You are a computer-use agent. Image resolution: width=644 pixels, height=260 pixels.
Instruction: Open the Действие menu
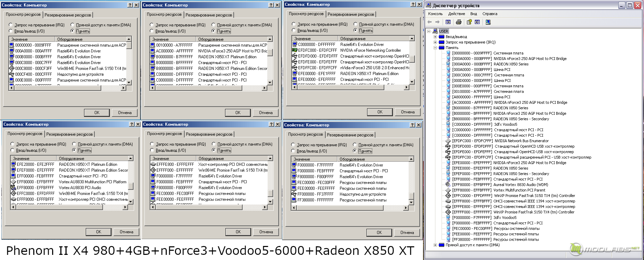pyautogui.click(x=456, y=14)
